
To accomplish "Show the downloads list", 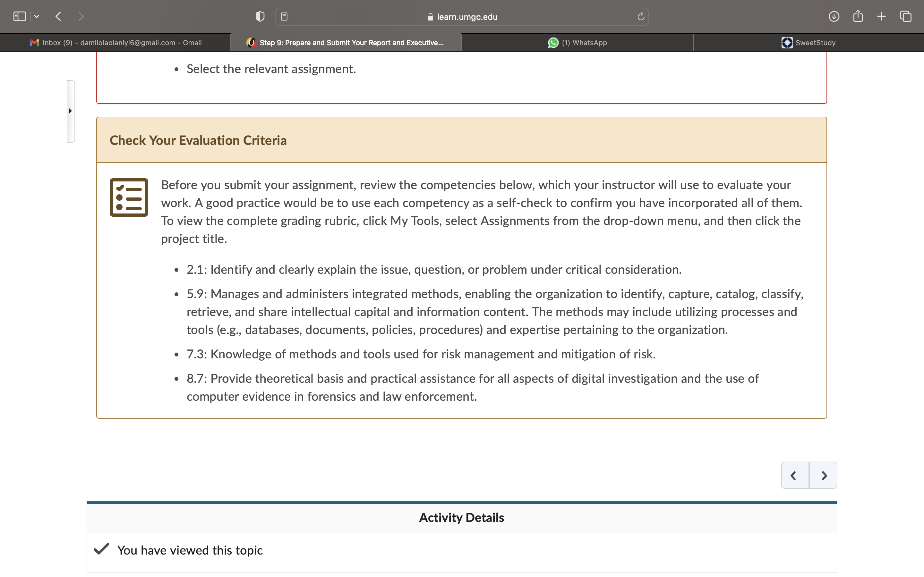I will tap(834, 16).
